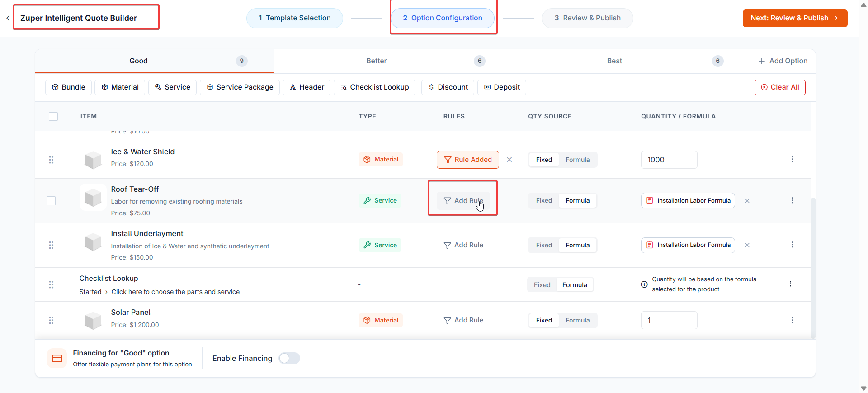Select Formula for Checklist Lookup

point(575,285)
